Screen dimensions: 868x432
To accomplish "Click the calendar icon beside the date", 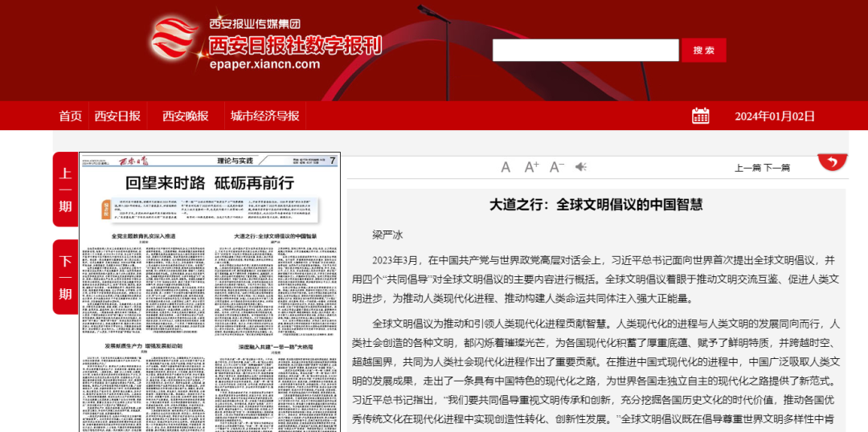I will tap(700, 116).
